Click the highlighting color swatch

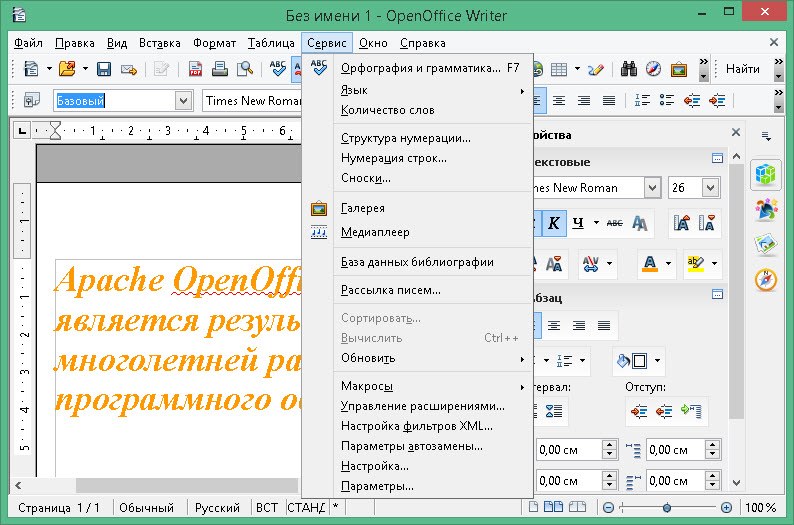[x=695, y=263]
